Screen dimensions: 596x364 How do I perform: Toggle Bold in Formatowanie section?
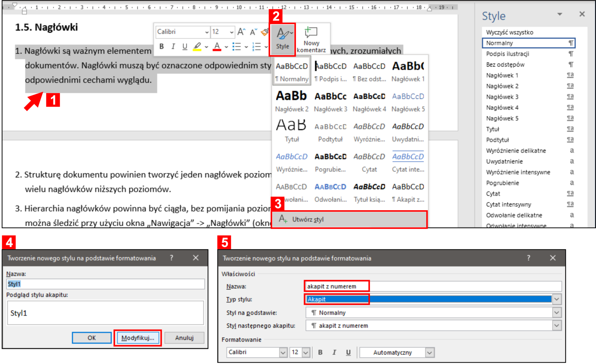tap(320, 352)
